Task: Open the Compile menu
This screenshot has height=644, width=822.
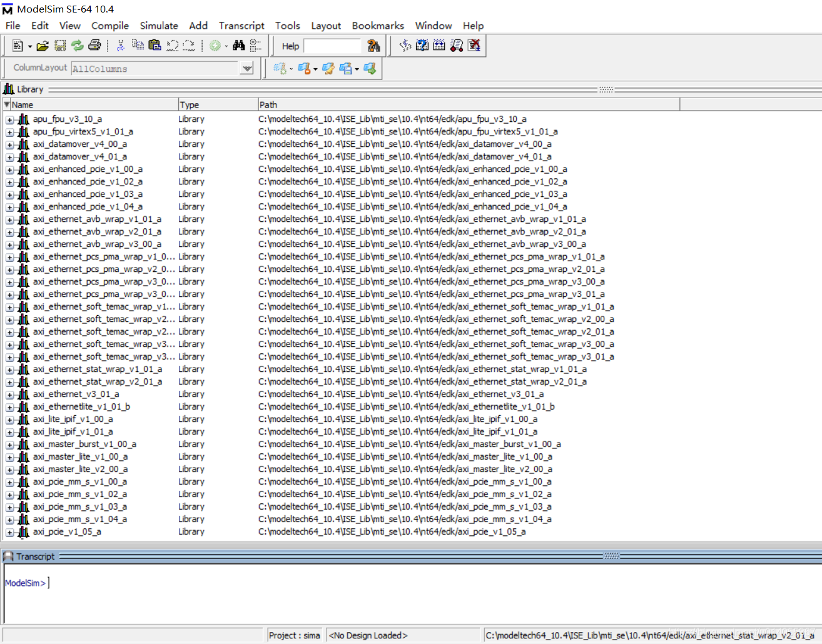Action: click(110, 26)
